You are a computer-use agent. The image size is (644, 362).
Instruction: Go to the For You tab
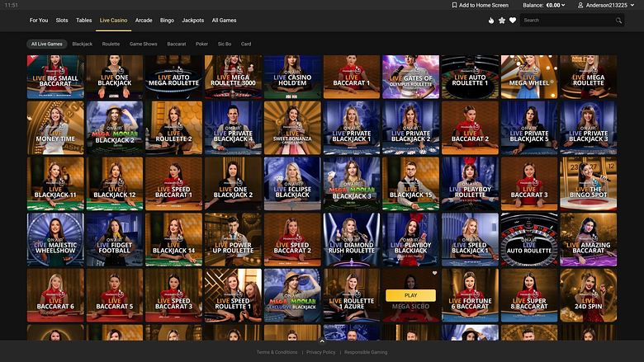(39, 20)
